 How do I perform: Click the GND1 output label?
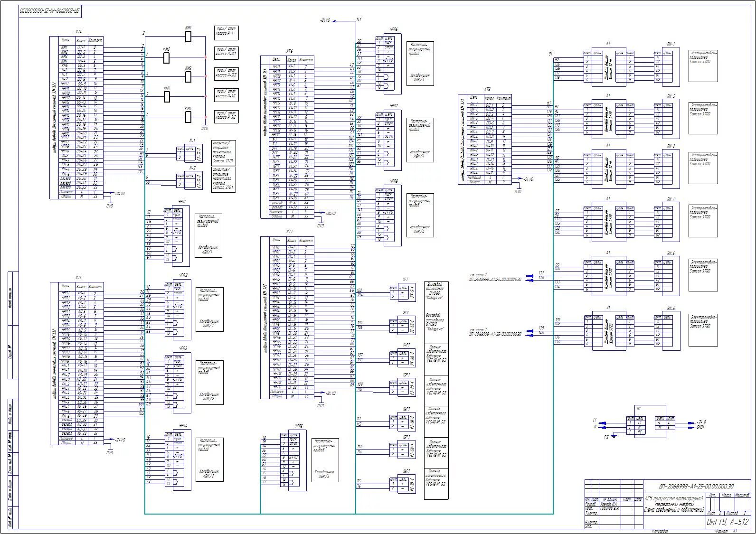click(700, 427)
